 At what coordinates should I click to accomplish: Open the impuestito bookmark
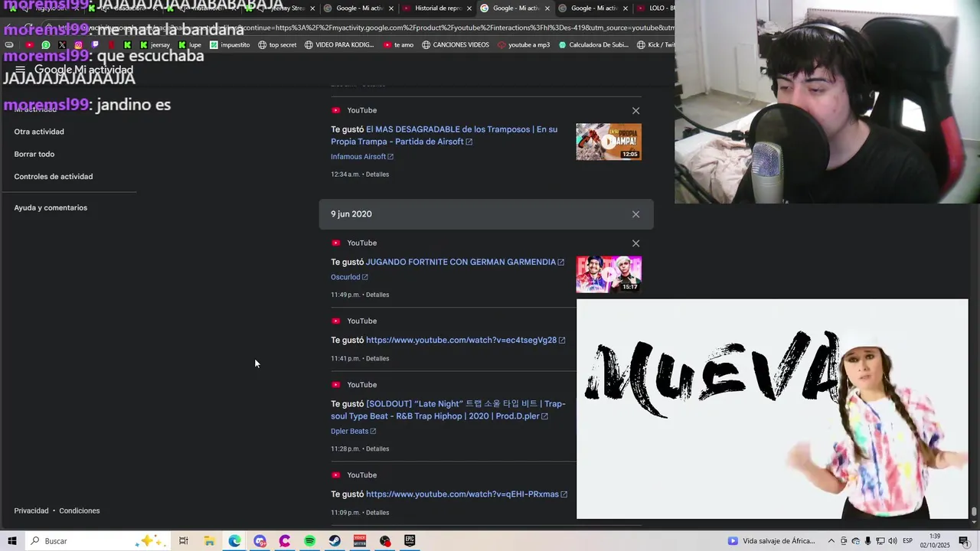pos(230,44)
